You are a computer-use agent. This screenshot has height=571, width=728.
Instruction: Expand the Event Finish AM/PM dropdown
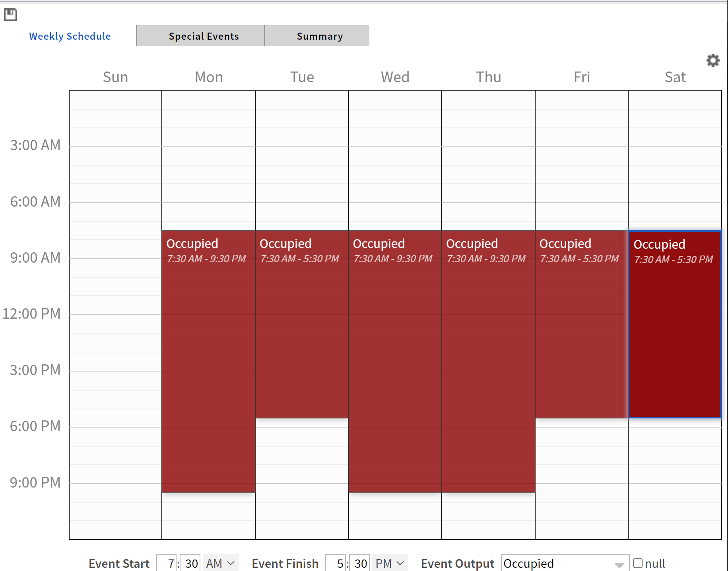click(x=390, y=563)
